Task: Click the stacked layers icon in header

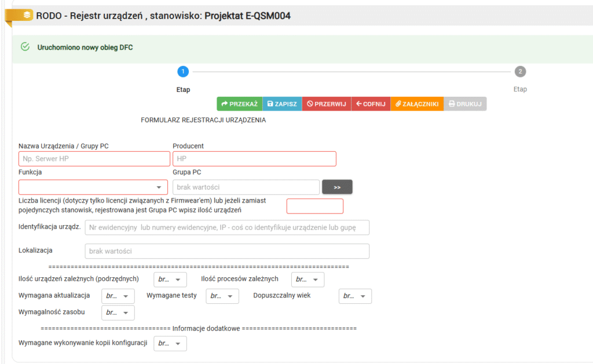Action: click(x=27, y=15)
